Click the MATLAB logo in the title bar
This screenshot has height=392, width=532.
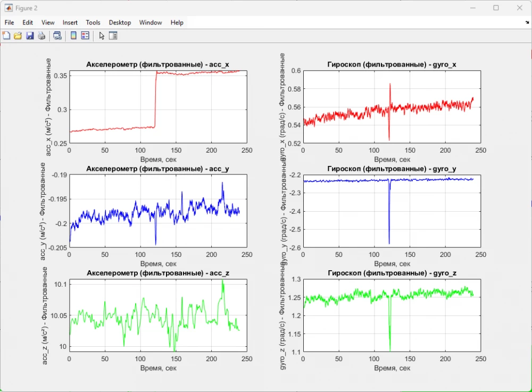pos(7,7)
